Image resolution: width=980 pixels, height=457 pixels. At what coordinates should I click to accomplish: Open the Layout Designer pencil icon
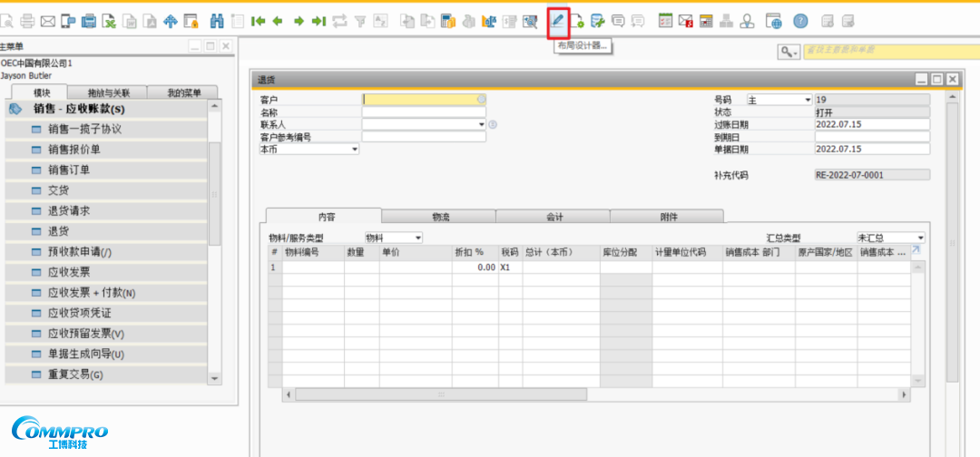(558, 20)
